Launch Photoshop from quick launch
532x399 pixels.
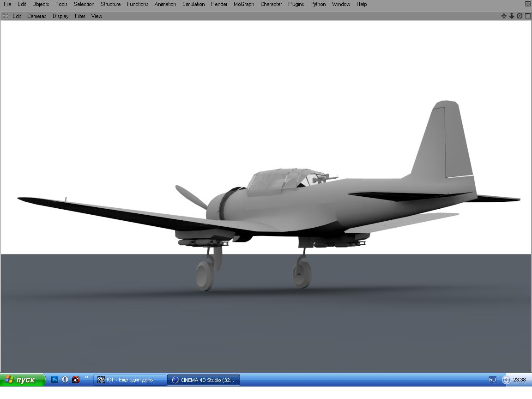54,380
